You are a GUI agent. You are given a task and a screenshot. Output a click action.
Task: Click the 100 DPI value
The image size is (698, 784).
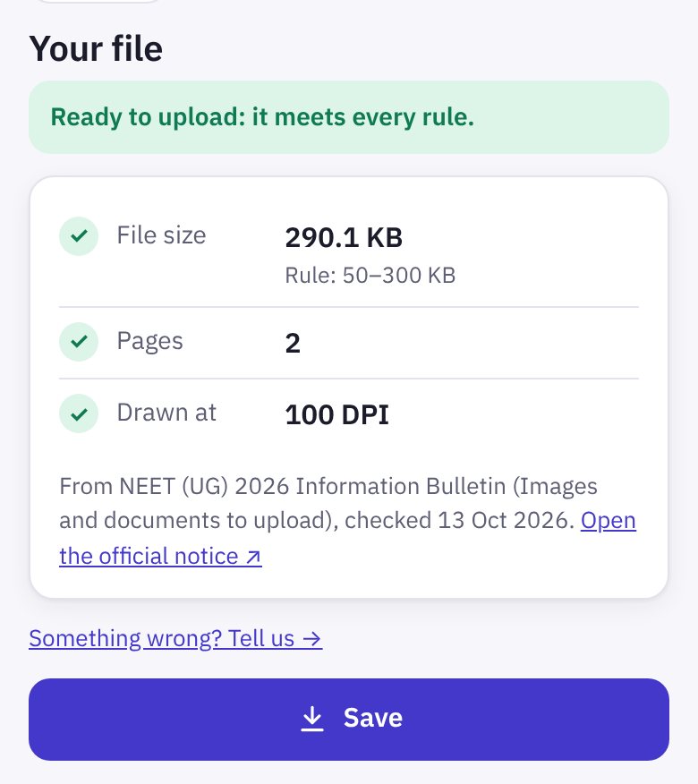pos(337,415)
